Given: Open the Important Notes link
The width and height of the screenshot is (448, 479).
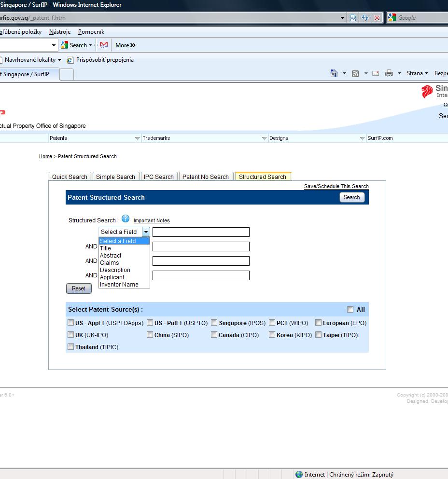Looking at the screenshot, I should pos(152,220).
